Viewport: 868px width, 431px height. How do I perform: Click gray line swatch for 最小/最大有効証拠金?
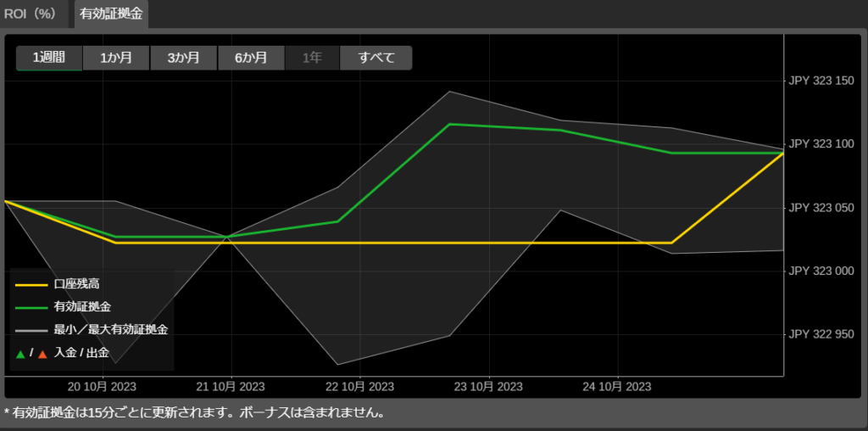pyautogui.click(x=31, y=329)
